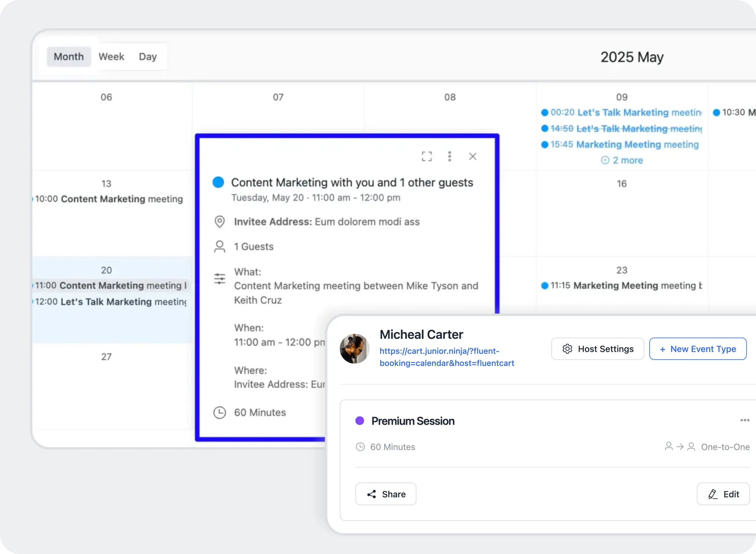Click the New Event Type button
The height and width of the screenshot is (554, 756).
pos(698,349)
